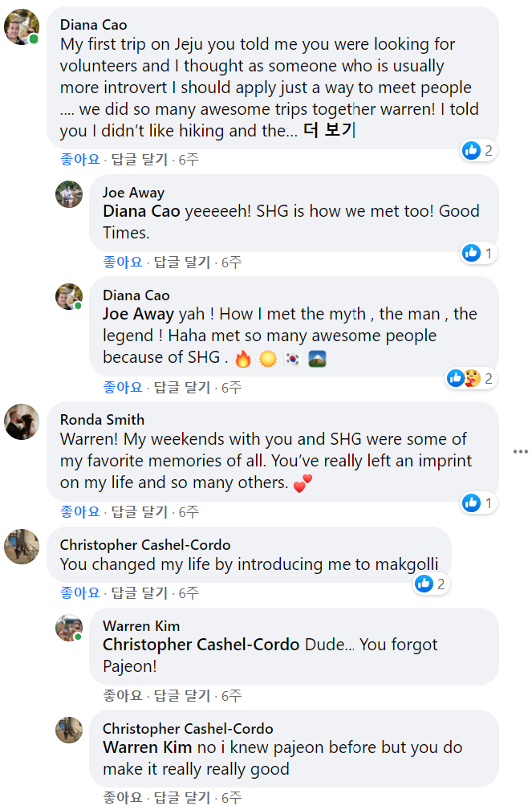Image resolution: width=532 pixels, height=810 pixels.
Task: Open Ronda Smith's profile name link
Action: (x=102, y=419)
